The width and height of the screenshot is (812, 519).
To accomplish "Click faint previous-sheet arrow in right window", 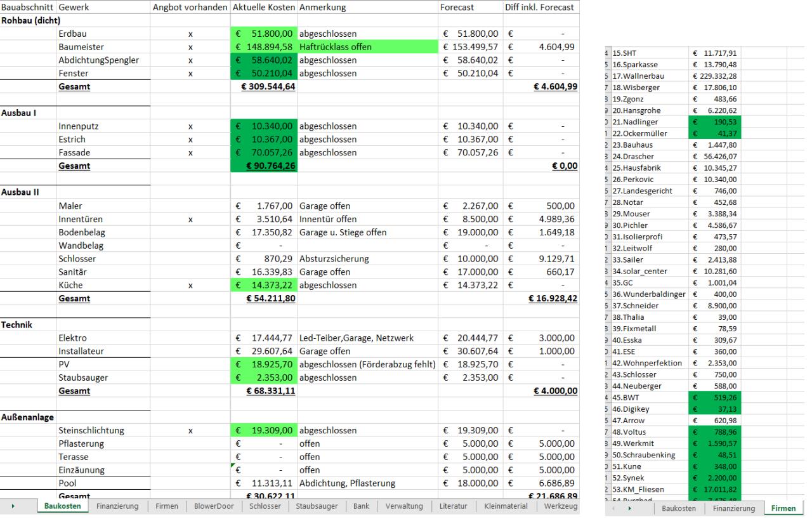I will pyautogui.click(x=613, y=509).
